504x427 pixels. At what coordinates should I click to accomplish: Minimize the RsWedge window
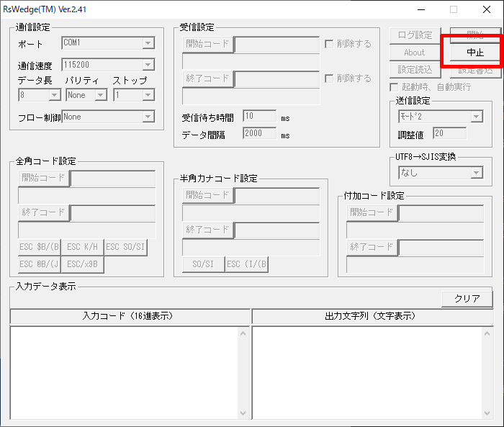coord(421,9)
